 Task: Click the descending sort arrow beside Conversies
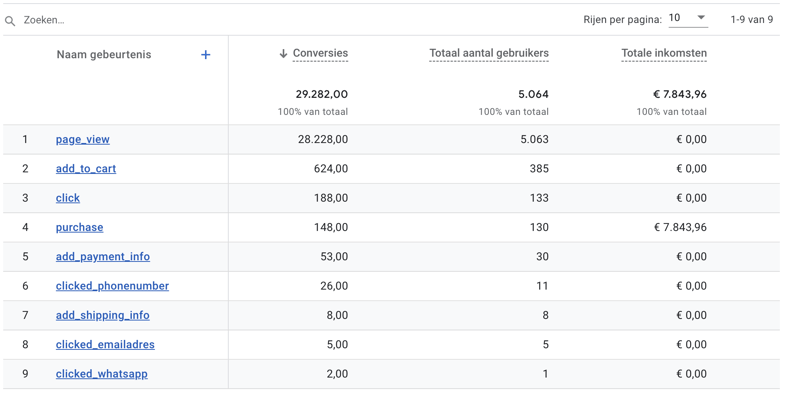pos(284,53)
